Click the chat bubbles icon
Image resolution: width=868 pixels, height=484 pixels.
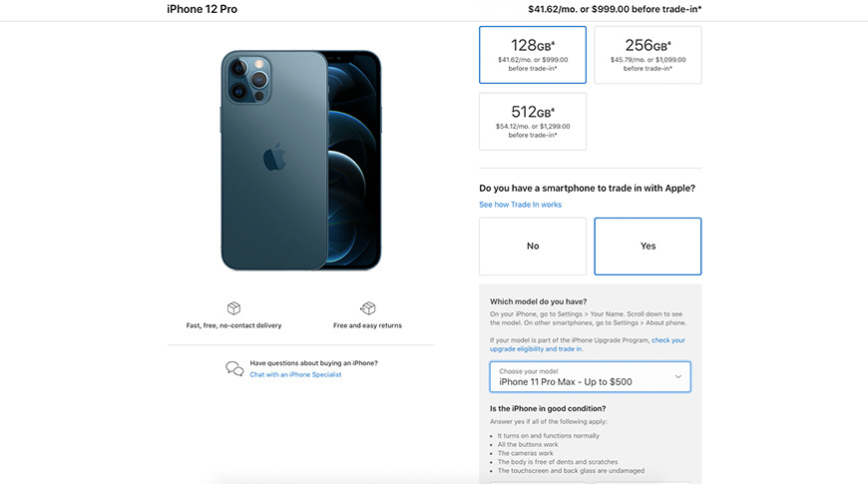coord(234,369)
